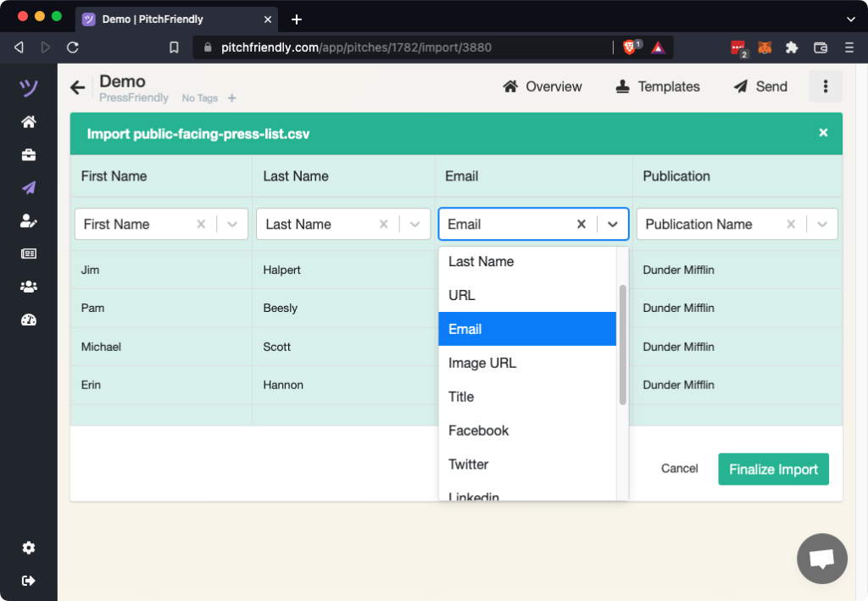Click the dropdown list scrollbar
The width and height of the screenshot is (868, 601).
pyautogui.click(x=623, y=344)
